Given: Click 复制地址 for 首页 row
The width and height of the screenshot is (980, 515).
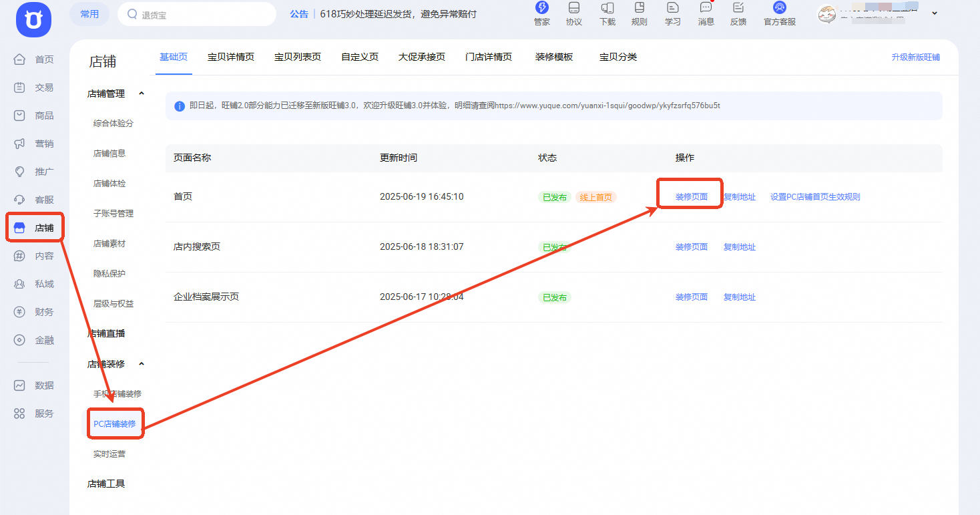Looking at the screenshot, I should point(740,197).
